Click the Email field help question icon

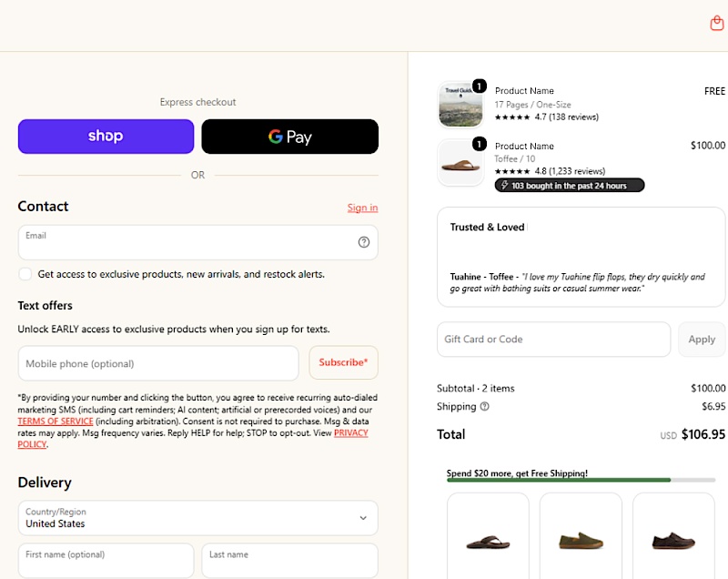pos(364,242)
